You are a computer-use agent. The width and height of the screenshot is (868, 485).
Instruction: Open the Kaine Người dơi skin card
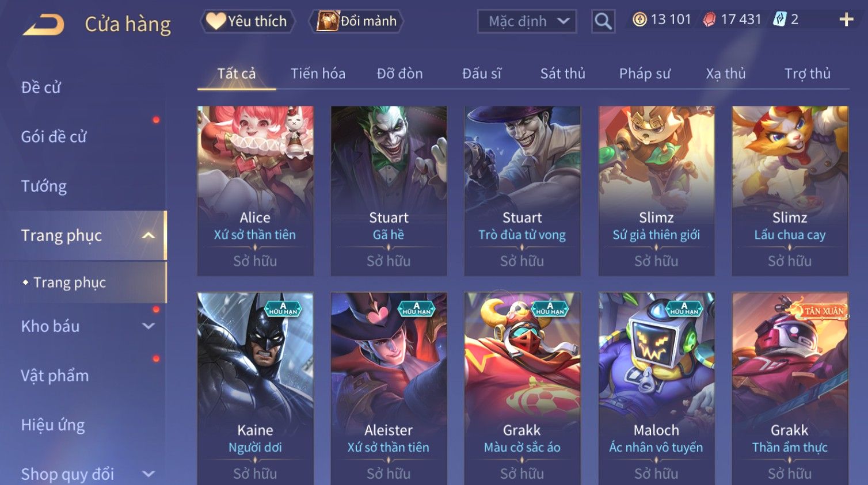(255, 388)
